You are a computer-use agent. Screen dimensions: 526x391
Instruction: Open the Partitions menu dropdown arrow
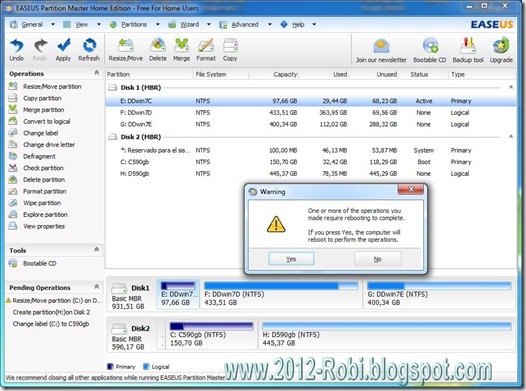pos(157,24)
